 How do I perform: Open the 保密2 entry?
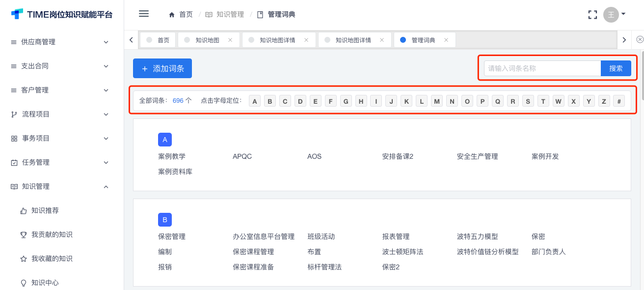(x=391, y=267)
